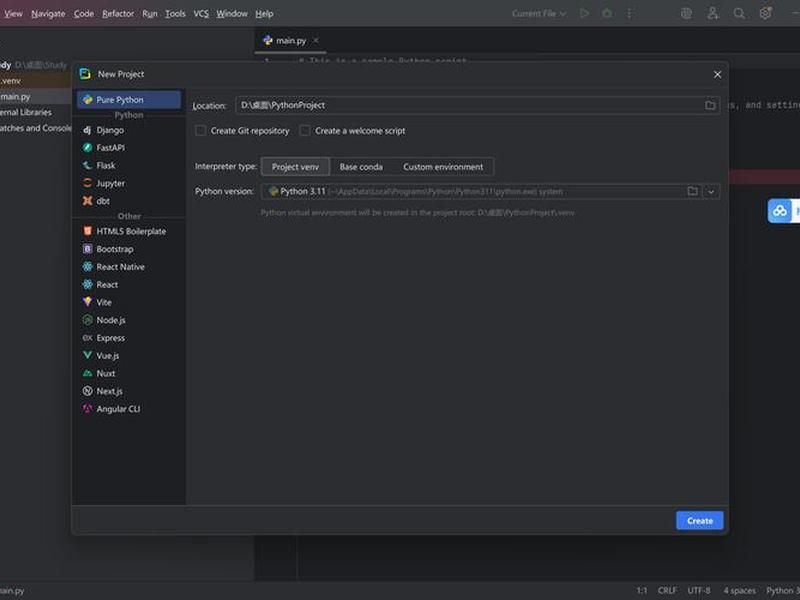Open Scratches and Consoles tree item
Image resolution: width=800 pixels, height=600 pixels.
click(x=36, y=128)
